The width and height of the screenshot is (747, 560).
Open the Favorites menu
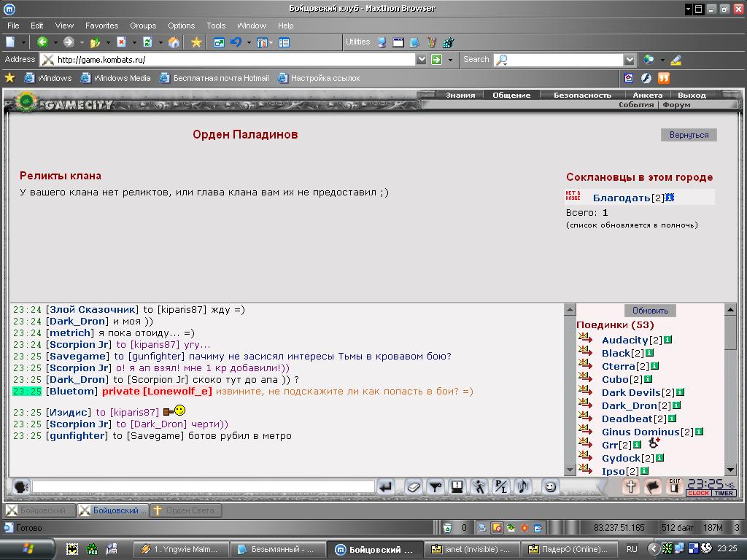pos(101,26)
